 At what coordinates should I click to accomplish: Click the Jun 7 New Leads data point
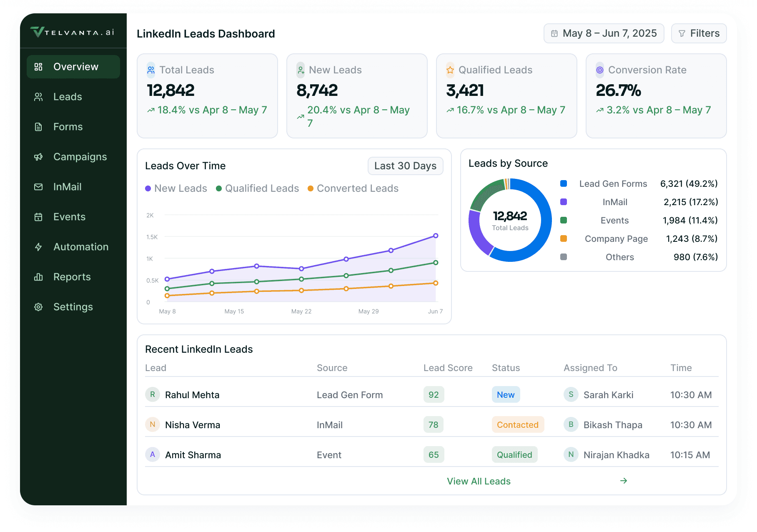[436, 236]
